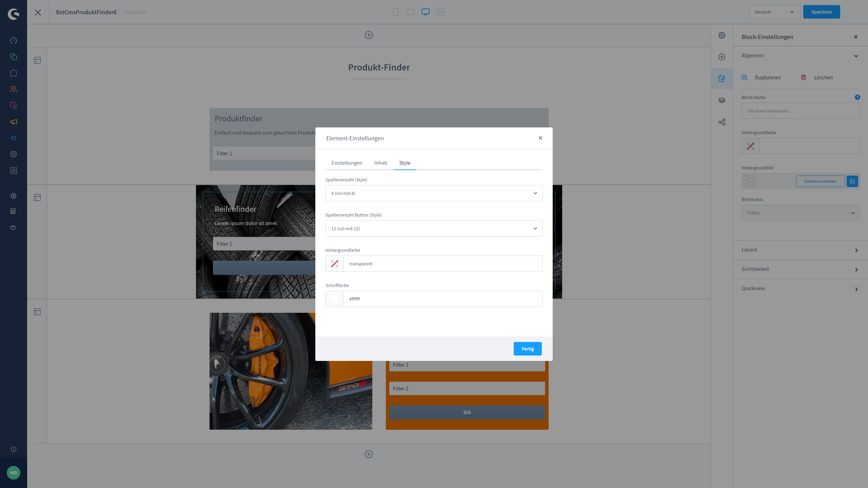The image size is (868, 488).
Task: Select the Reifenfinder section layout icon
Action: [x=37, y=198]
